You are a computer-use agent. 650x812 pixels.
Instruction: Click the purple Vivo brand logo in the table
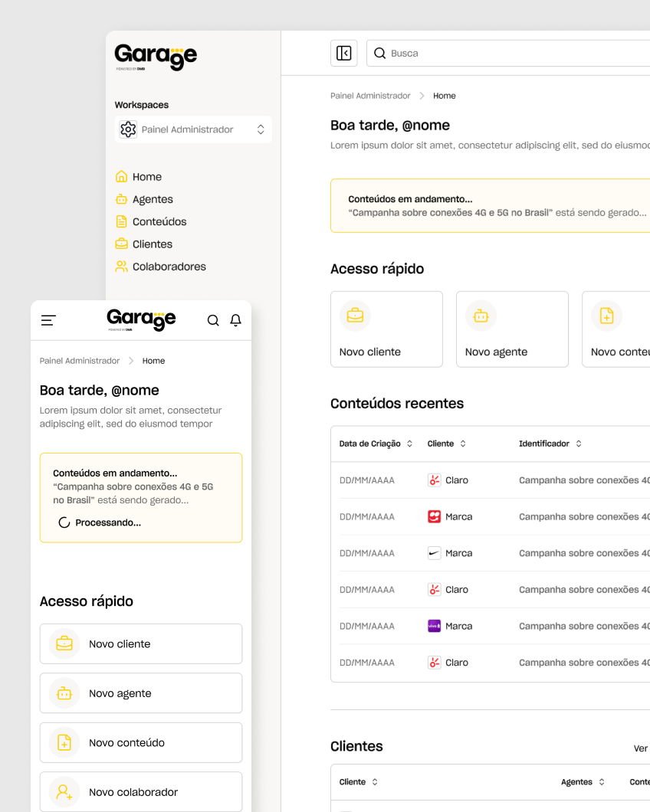click(x=434, y=626)
